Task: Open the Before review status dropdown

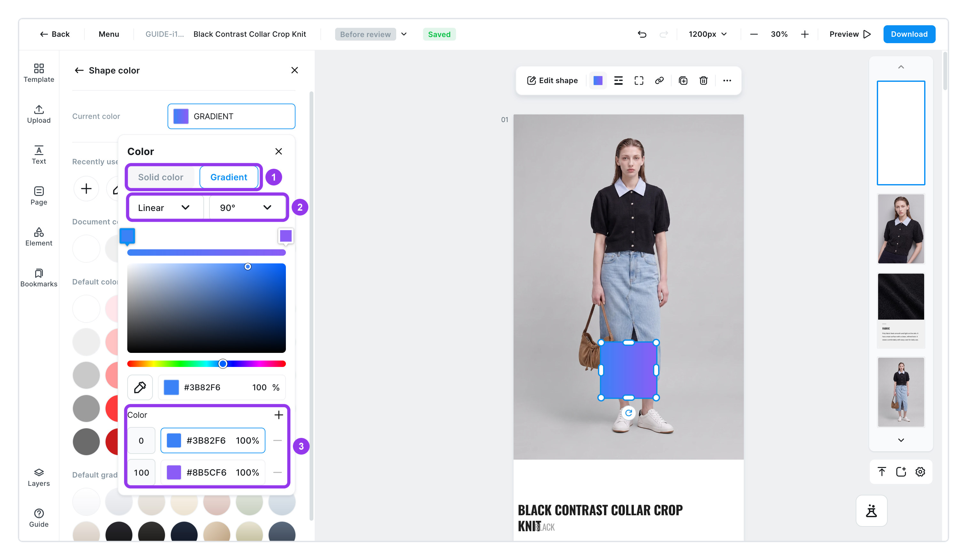Action: (x=371, y=34)
